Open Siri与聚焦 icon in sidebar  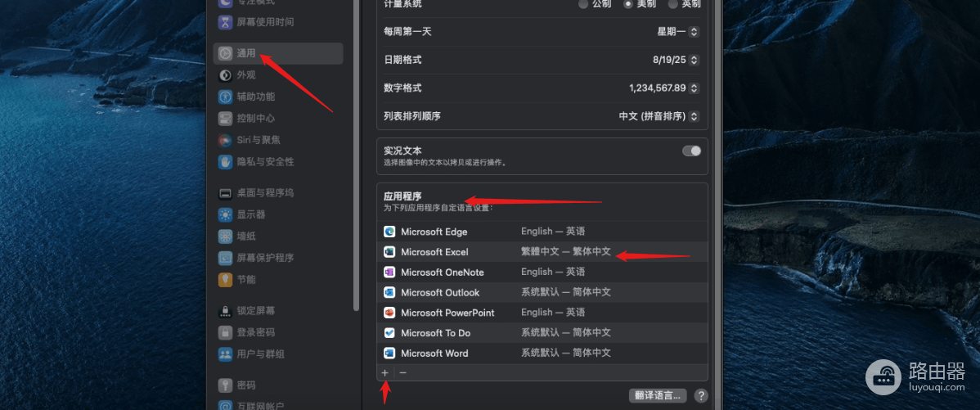pyautogui.click(x=225, y=140)
